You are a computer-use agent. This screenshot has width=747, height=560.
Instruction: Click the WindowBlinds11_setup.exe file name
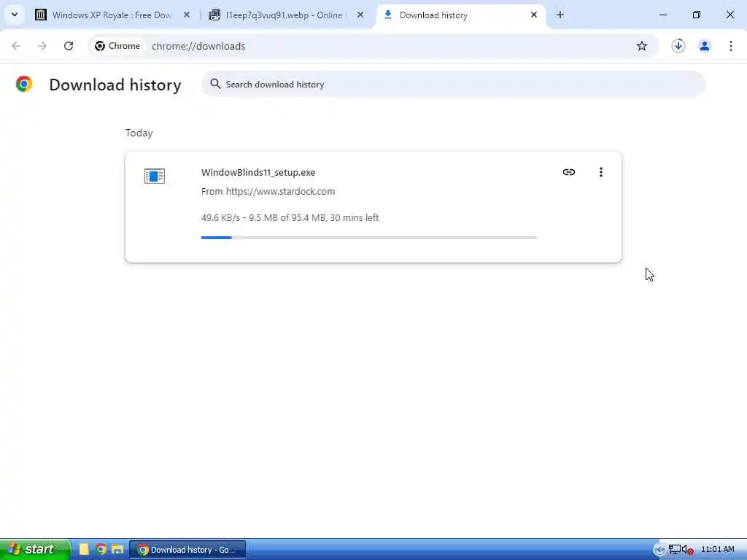pyautogui.click(x=258, y=172)
